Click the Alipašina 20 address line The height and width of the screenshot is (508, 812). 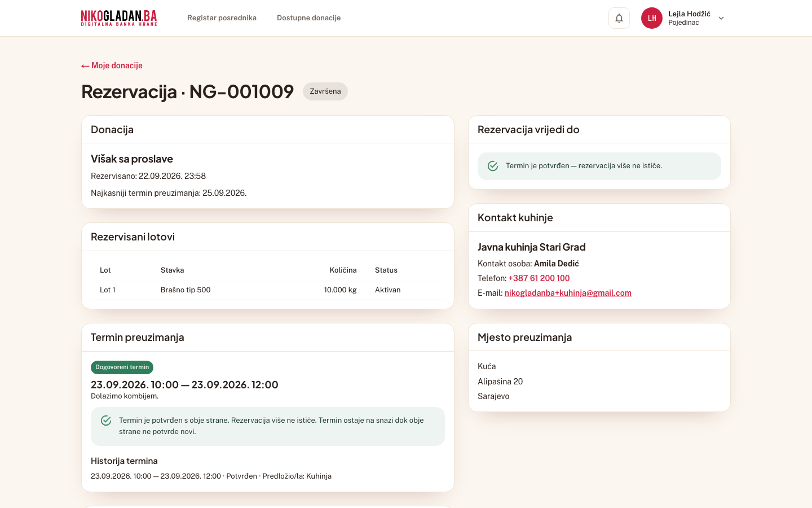pos(500,382)
